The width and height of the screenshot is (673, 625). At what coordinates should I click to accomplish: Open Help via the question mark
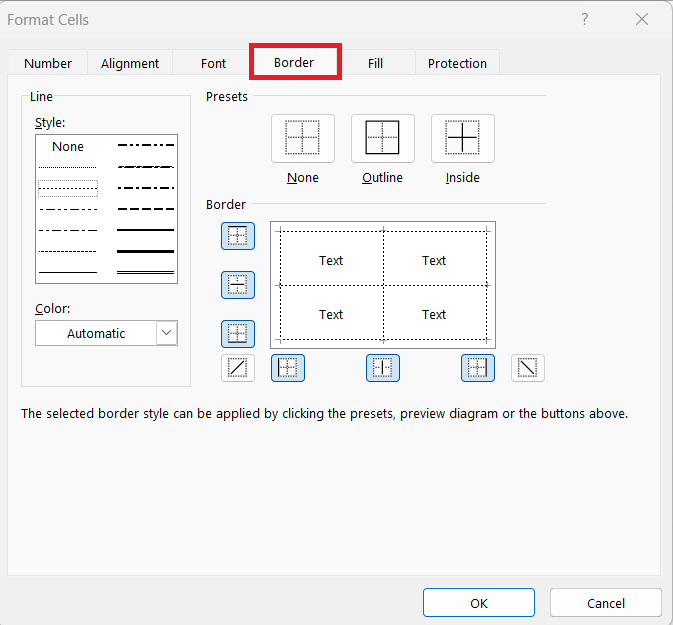pyautogui.click(x=585, y=19)
